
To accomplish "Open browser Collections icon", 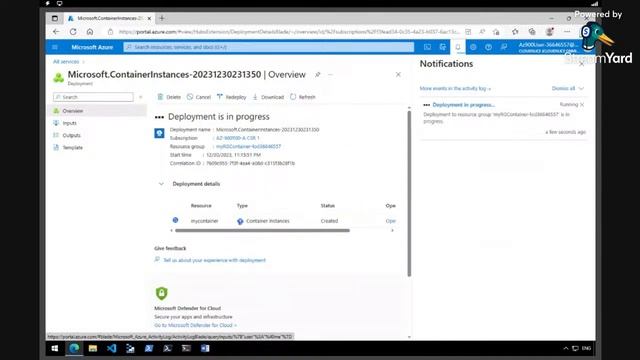I will pos(532,32).
